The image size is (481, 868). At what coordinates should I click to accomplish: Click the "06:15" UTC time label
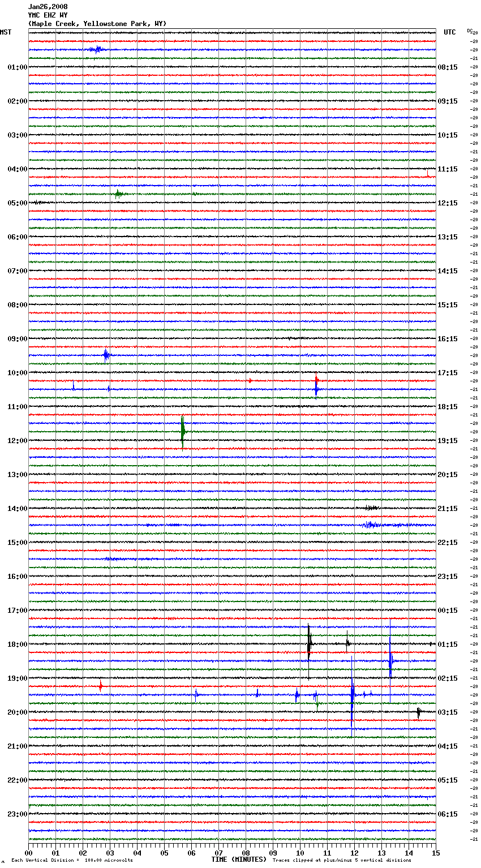[x=448, y=814]
